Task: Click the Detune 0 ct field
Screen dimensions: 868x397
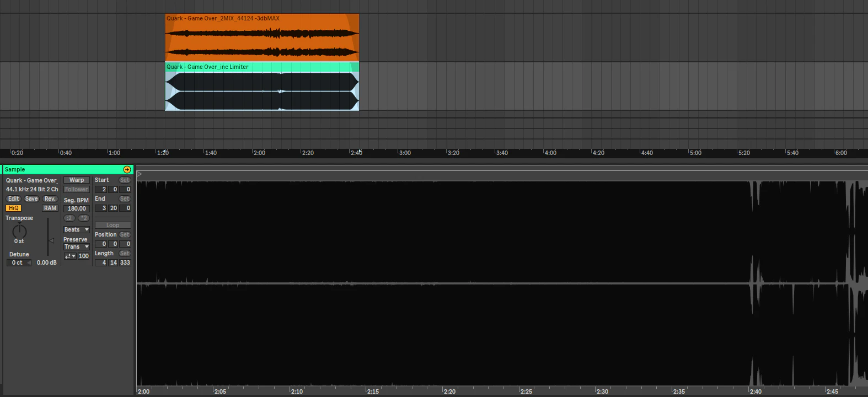Action: point(19,262)
